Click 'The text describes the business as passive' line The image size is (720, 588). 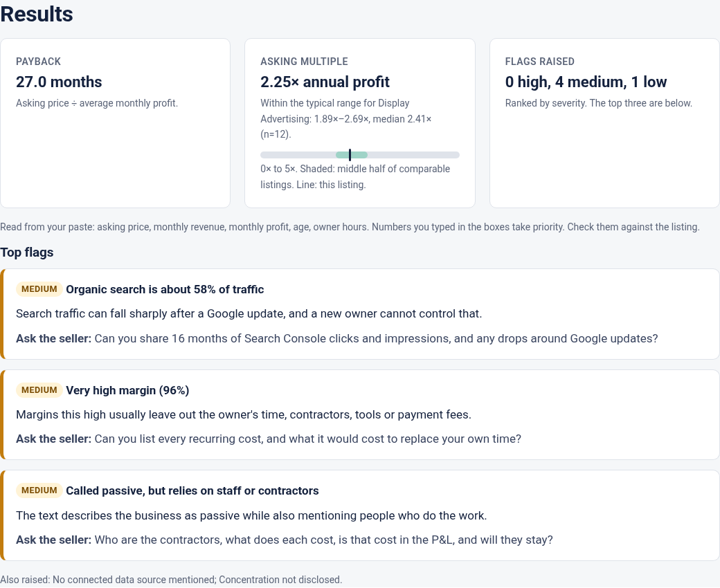[x=251, y=515]
